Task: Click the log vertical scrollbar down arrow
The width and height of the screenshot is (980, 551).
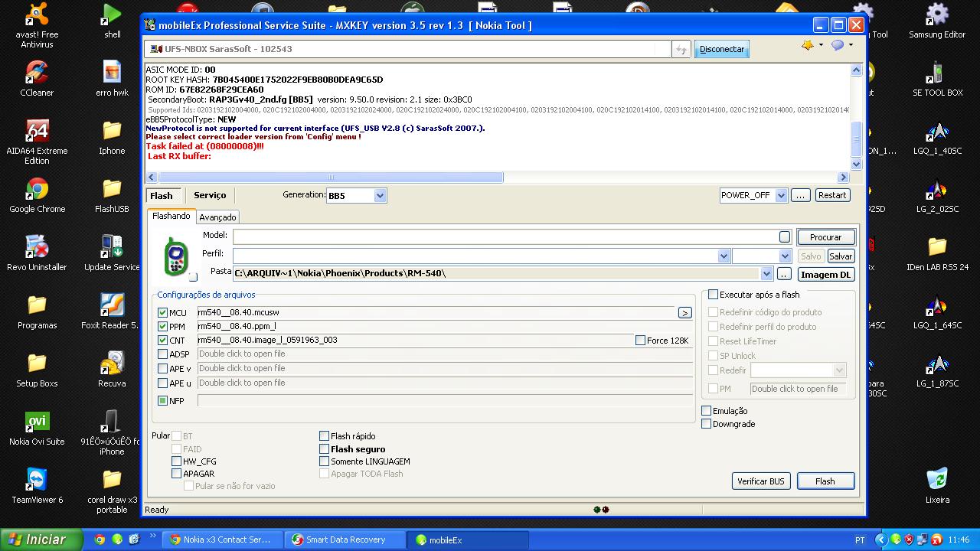Action: [x=856, y=164]
